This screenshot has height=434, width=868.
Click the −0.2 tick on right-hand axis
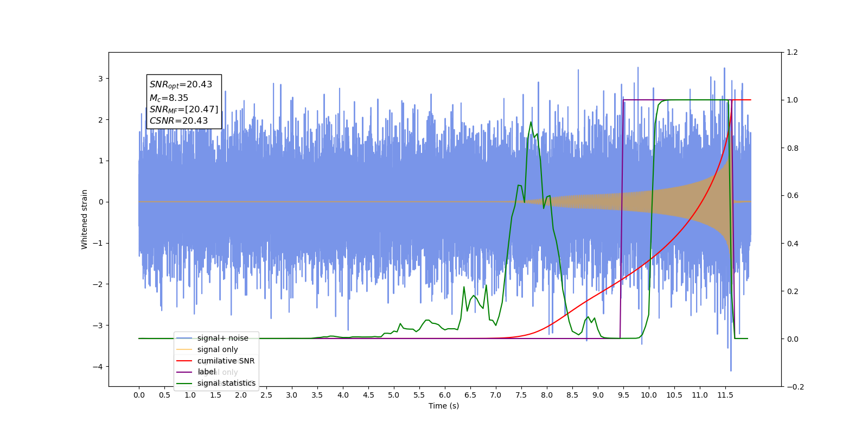[795, 387]
